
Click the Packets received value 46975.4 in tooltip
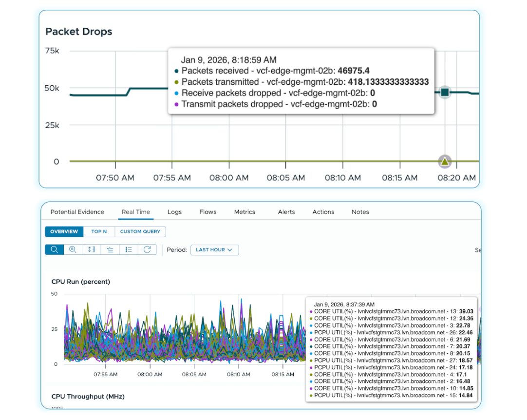354,71
